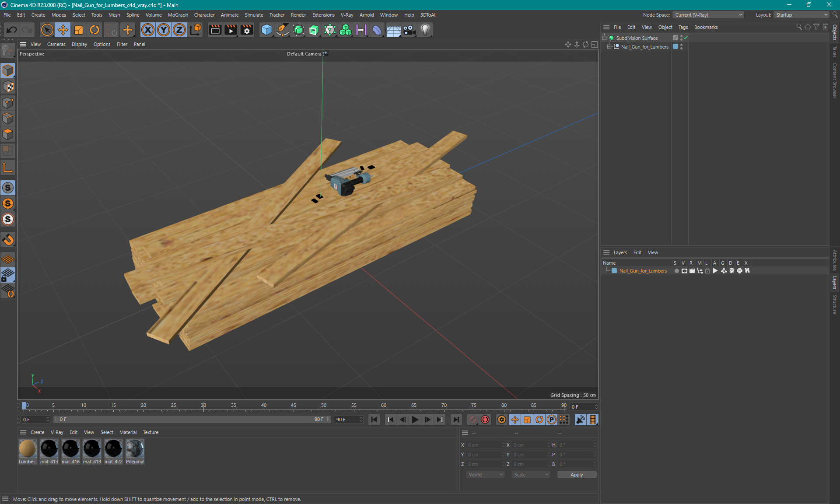840x504 pixels.
Task: Open Render Settings clapperboard gear
Action: click(247, 30)
